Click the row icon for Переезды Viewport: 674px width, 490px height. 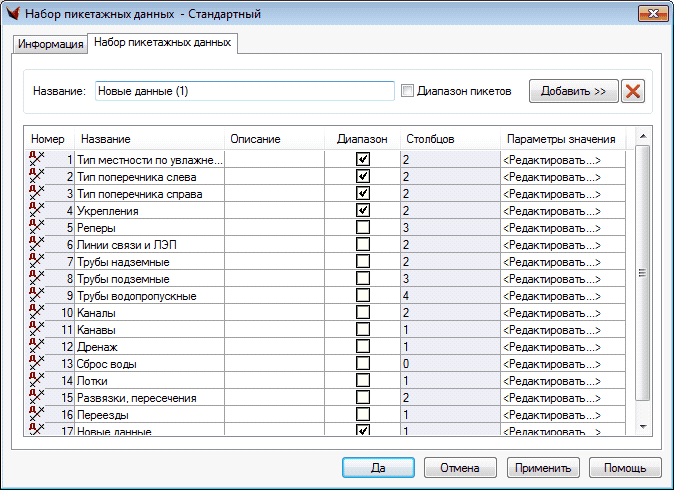(x=38, y=414)
